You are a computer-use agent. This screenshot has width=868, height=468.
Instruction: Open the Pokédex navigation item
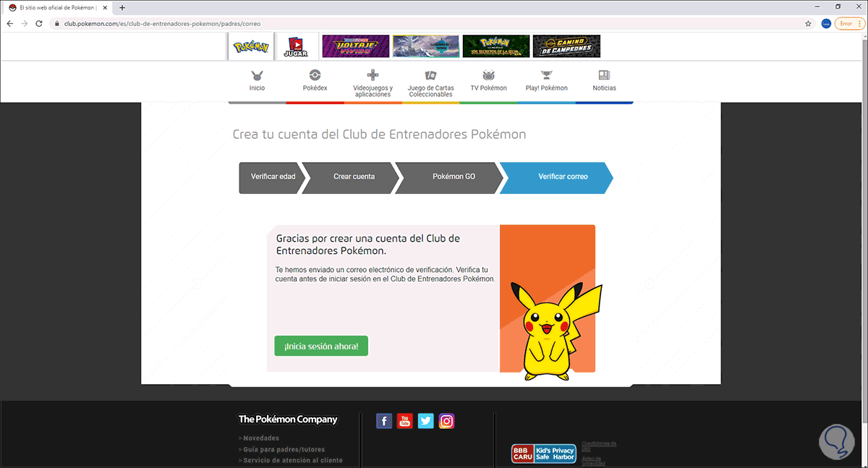[315, 81]
